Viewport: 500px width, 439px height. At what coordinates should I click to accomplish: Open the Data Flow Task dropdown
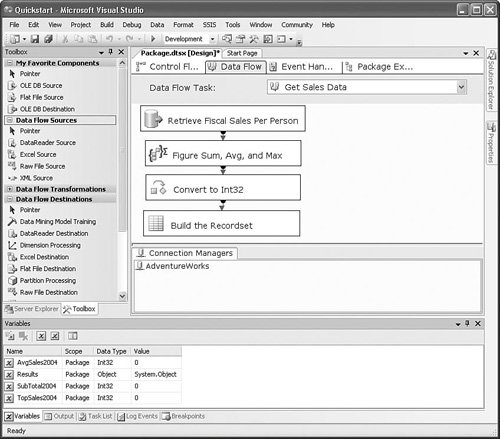(461, 87)
